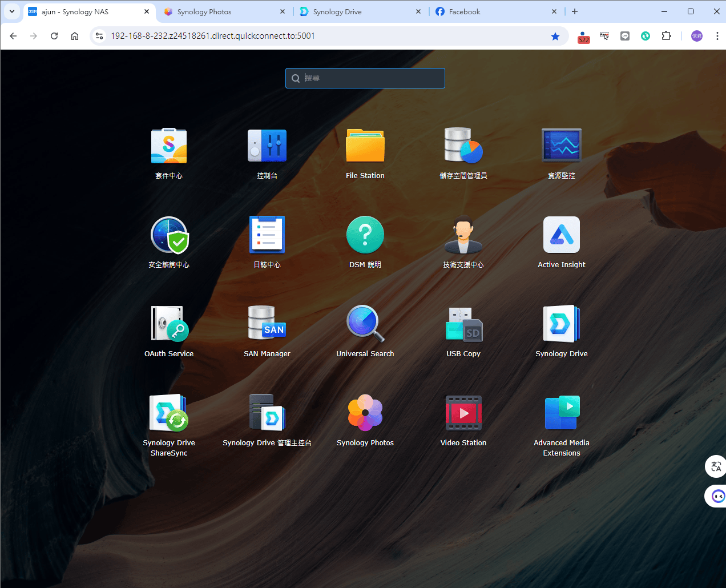Launch SAN Manager icon

(x=267, y=324)
